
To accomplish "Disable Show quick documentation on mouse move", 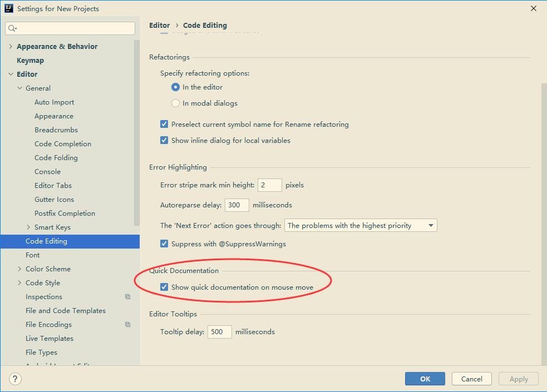I will [164, 287].
